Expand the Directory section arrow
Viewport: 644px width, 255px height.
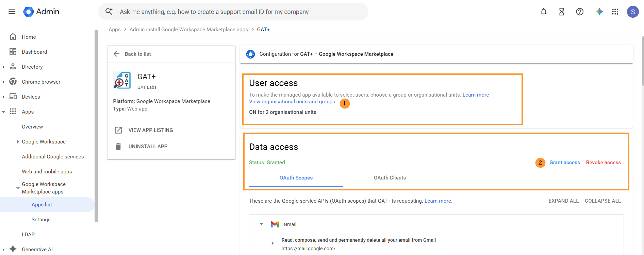point(3,67)
